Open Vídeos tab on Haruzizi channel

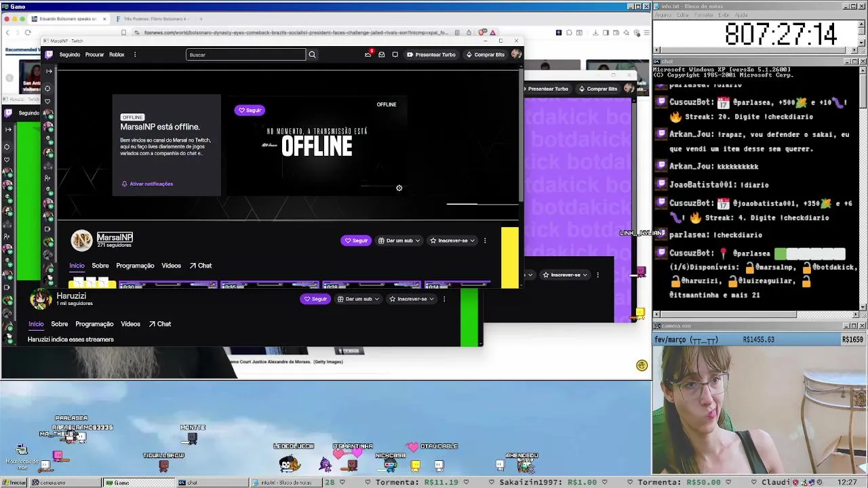(x=130, y=324)
